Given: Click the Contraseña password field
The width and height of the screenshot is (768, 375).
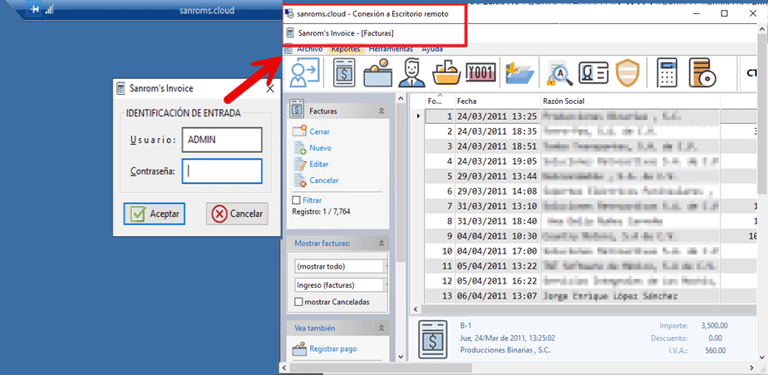Looking at the screenshot, I should 222,171.
